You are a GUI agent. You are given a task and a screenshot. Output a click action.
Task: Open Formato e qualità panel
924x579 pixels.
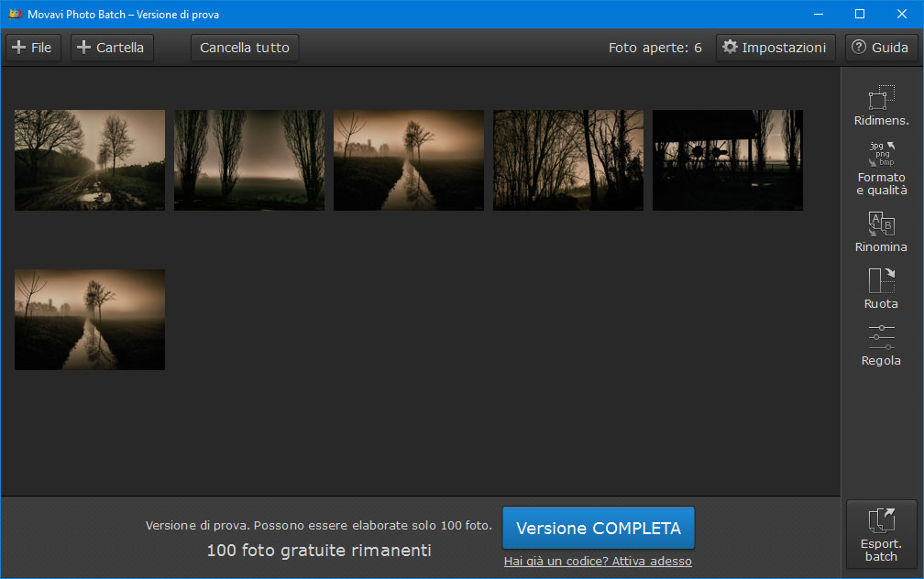(881, 168)
